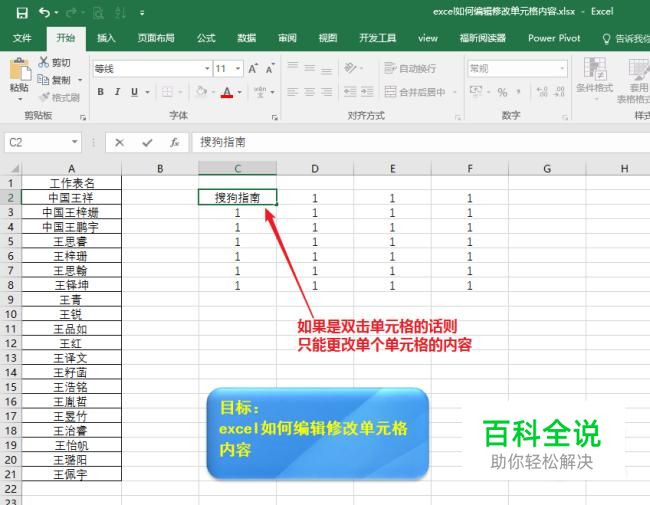Click the Insert Function fx icon

(x=175, y=143)
